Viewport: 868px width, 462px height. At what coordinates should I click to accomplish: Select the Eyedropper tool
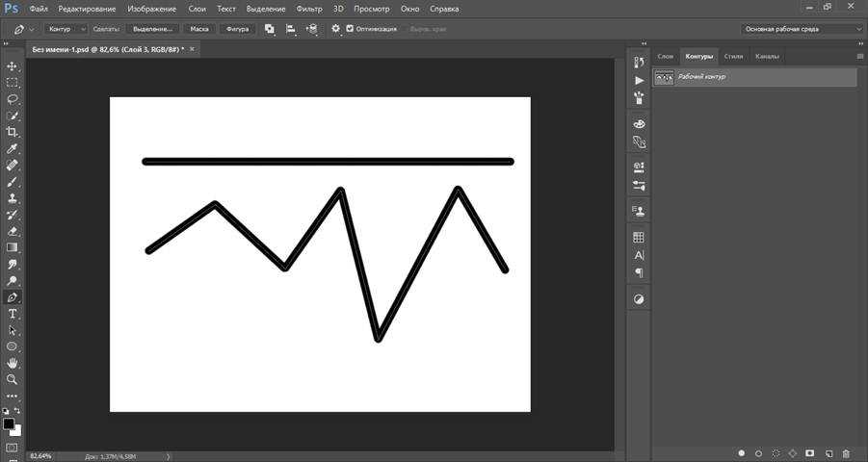[13, 149]
